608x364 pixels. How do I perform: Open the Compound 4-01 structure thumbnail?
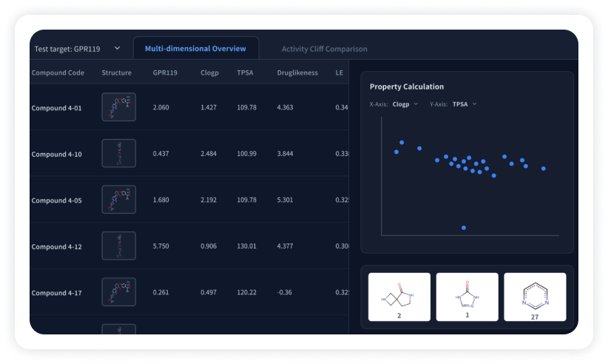click(x=118, y=107)
